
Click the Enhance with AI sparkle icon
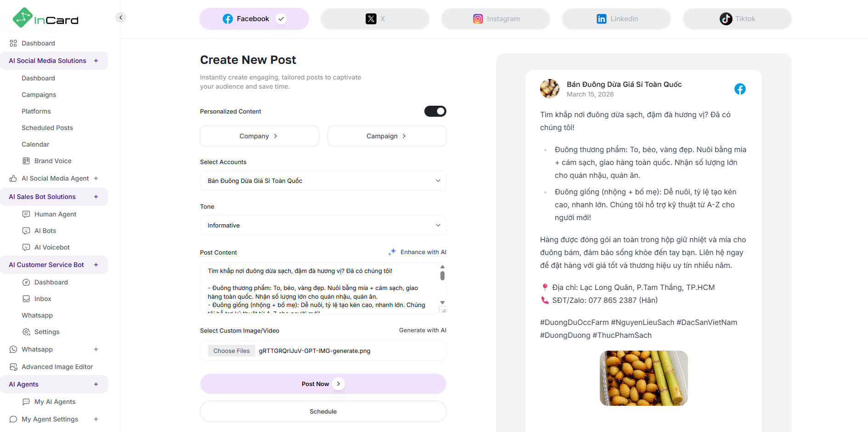point(392,251)
